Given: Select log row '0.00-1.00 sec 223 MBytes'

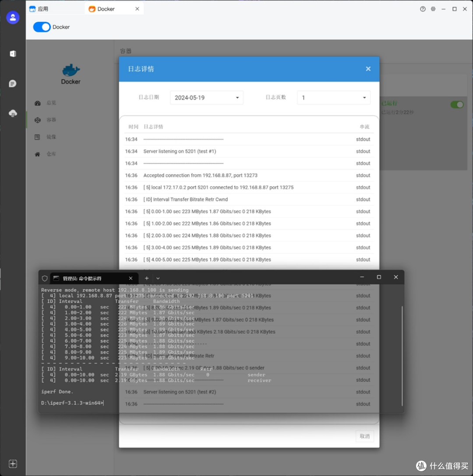Looking at the screenshot, I should pos(249,211).
